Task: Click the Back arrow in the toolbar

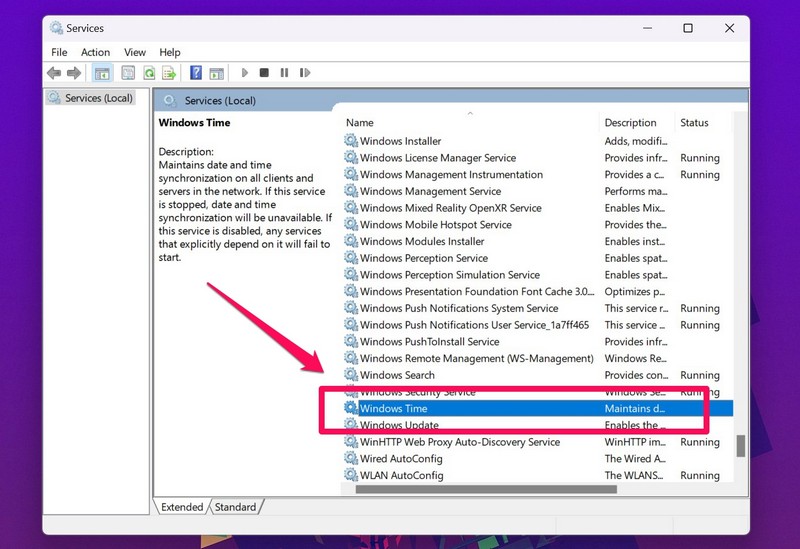Action: pyautogui.click(x=53, y=73)
